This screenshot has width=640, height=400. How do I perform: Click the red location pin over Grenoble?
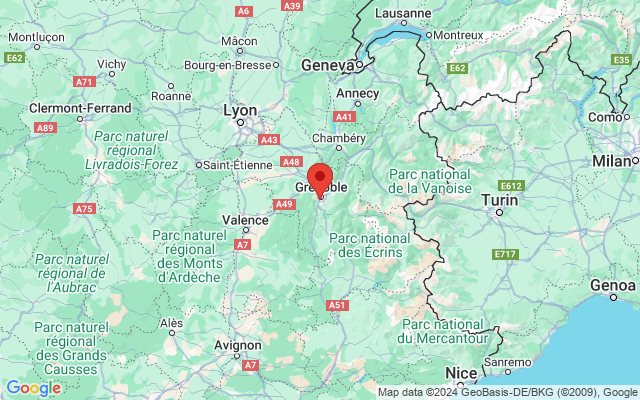[320, 180]
